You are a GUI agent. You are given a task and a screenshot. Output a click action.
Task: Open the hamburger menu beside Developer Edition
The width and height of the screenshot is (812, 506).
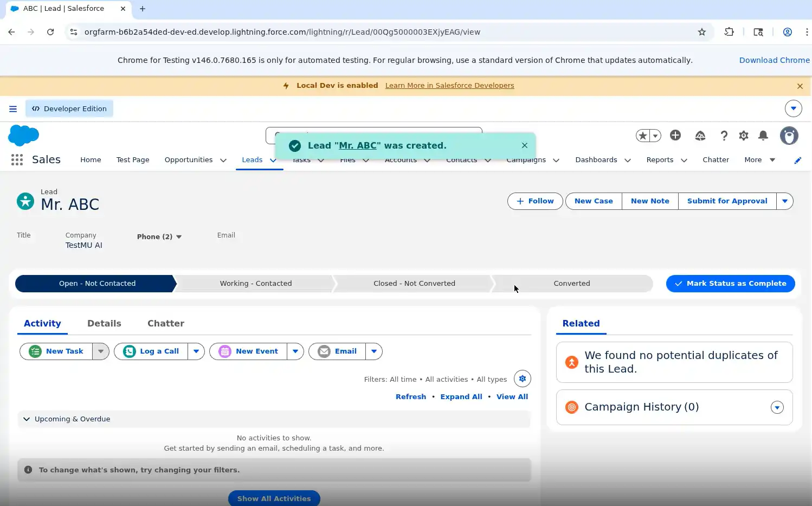13,108
